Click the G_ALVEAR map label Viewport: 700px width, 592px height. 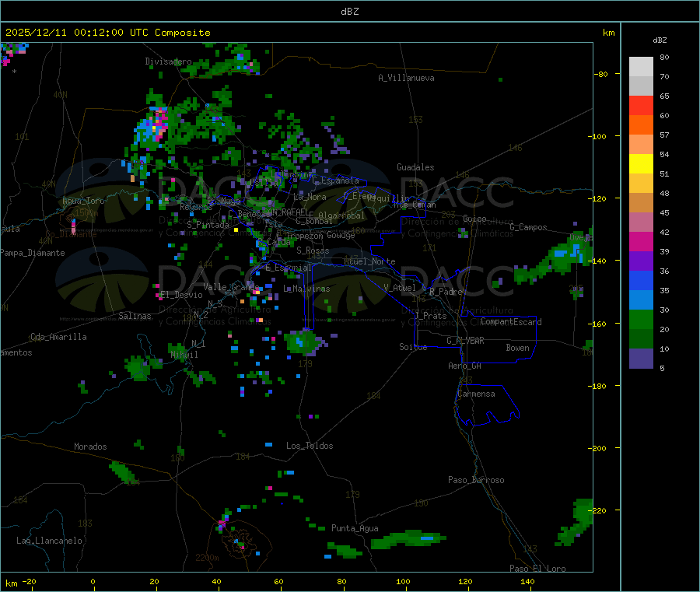coord(465,341)
